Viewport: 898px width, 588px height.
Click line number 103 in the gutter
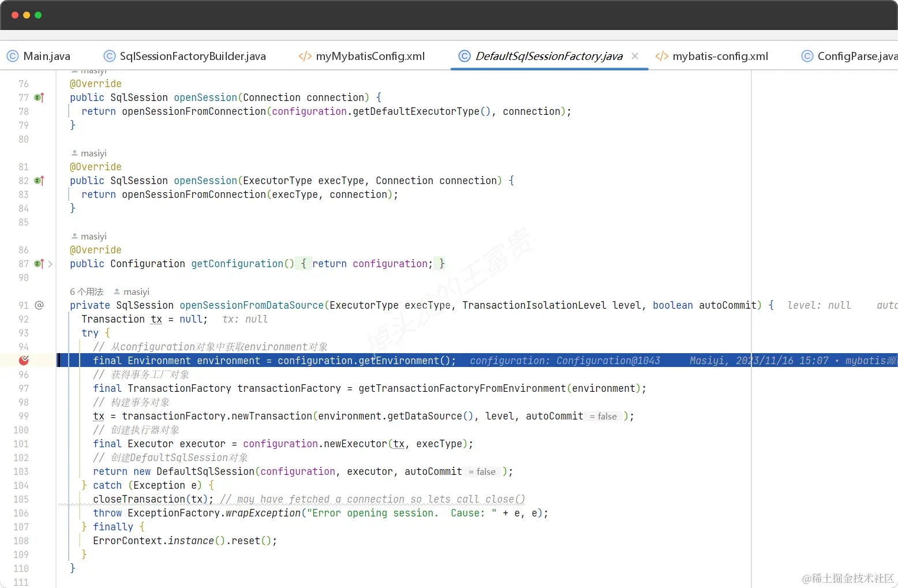tap(21, 471)
